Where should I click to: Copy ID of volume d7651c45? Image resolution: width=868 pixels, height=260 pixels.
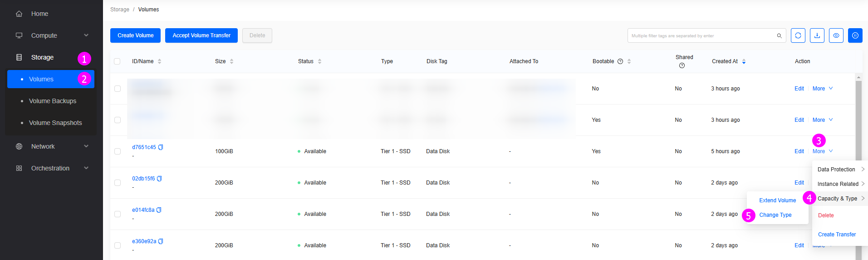point(161,147)
